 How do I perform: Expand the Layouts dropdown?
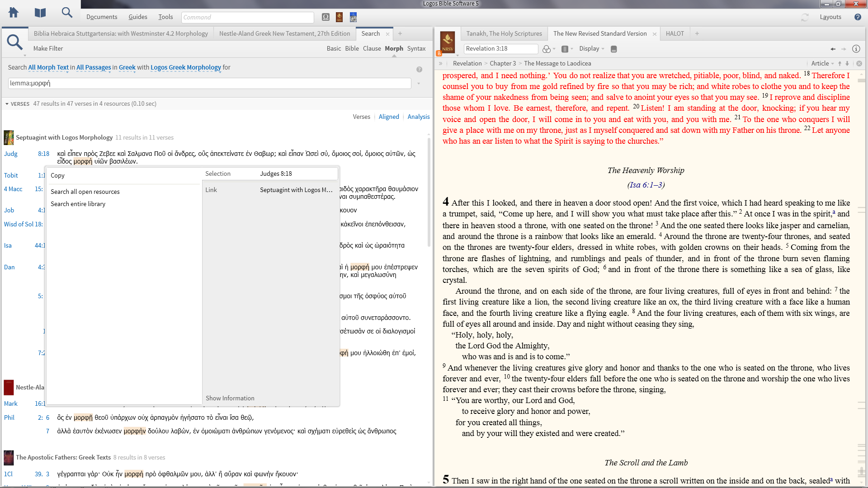(x=830, y=17)
